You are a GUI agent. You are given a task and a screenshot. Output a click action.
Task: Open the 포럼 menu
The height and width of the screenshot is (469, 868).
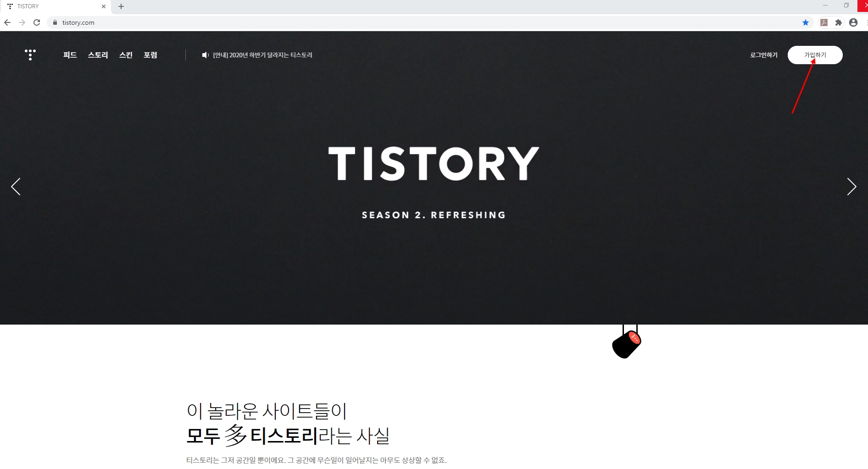pyautogui.click(x=150, y=55)
